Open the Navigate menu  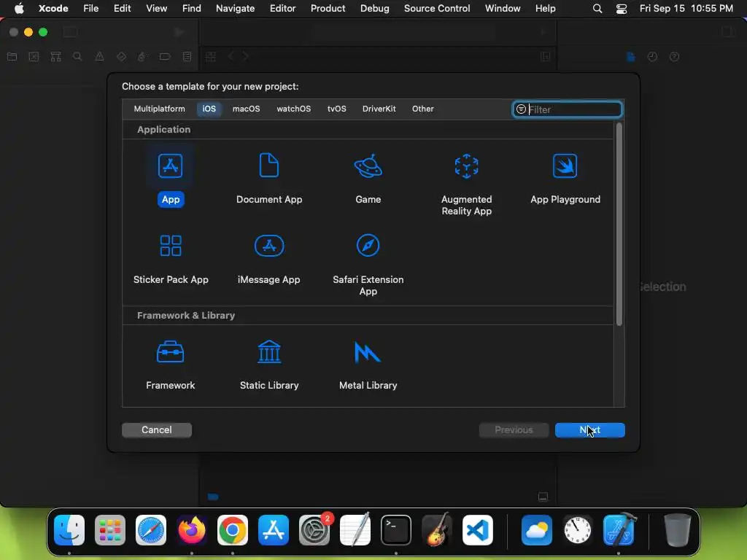pos(235,8)
